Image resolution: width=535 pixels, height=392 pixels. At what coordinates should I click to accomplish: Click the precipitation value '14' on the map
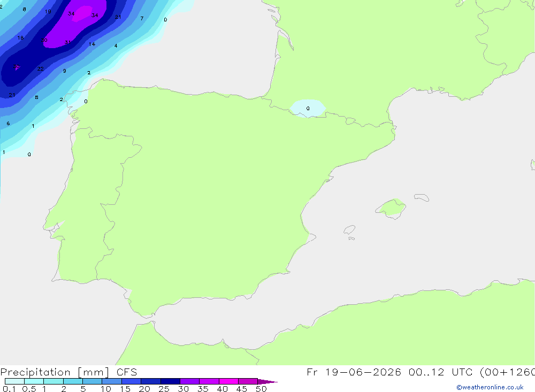[92, 44]
